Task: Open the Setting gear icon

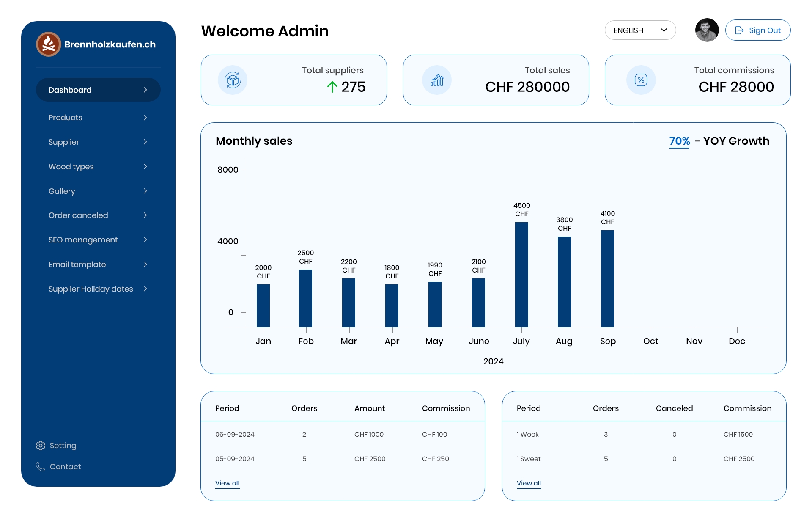Action: [x=40, y=445]
